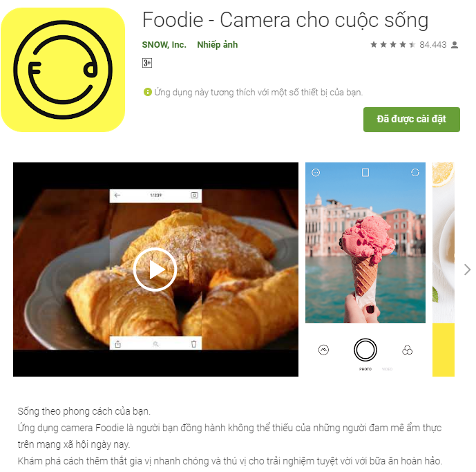The height and width of the screenshot is (472, 476).
Task: Click the Đã được cài đặt button
Action: (411, 120)
